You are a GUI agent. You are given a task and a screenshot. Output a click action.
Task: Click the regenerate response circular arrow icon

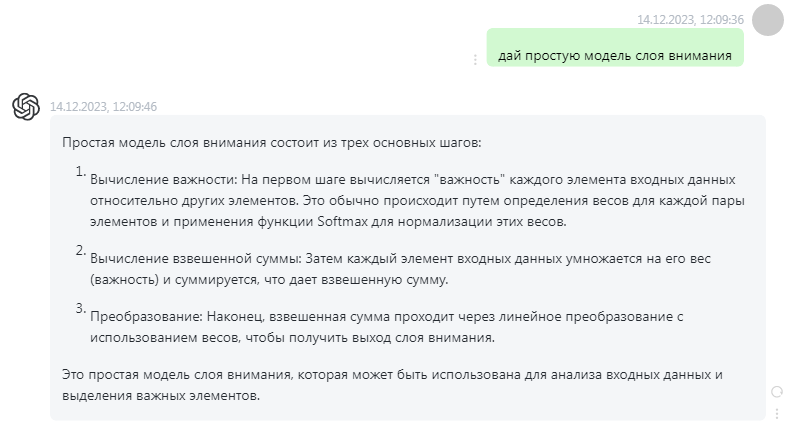(776, 391)
